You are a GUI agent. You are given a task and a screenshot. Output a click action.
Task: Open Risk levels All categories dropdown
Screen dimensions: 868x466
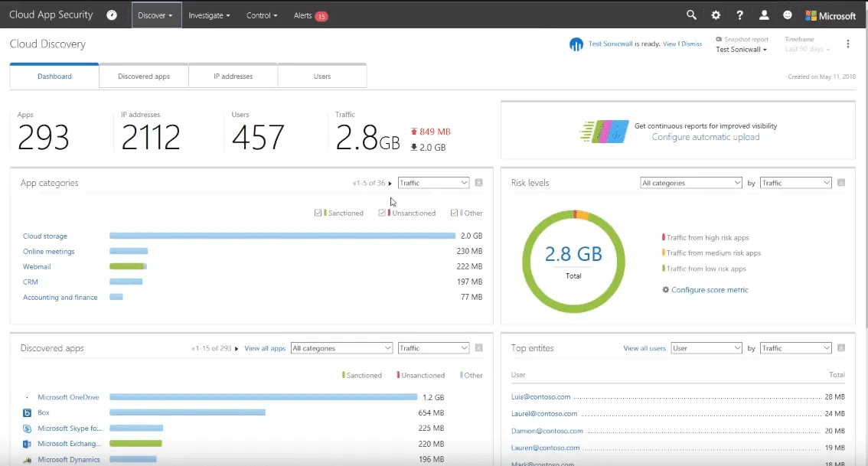coord(691,183)
